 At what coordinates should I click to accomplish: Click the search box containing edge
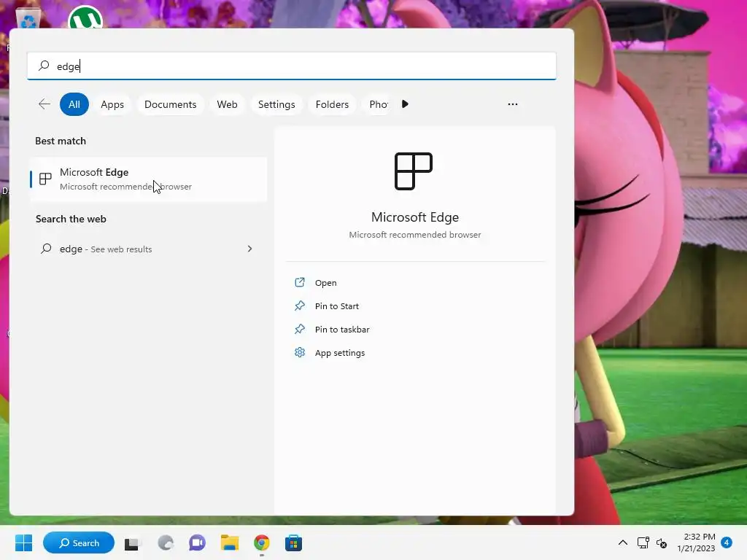tap(292, 66)
